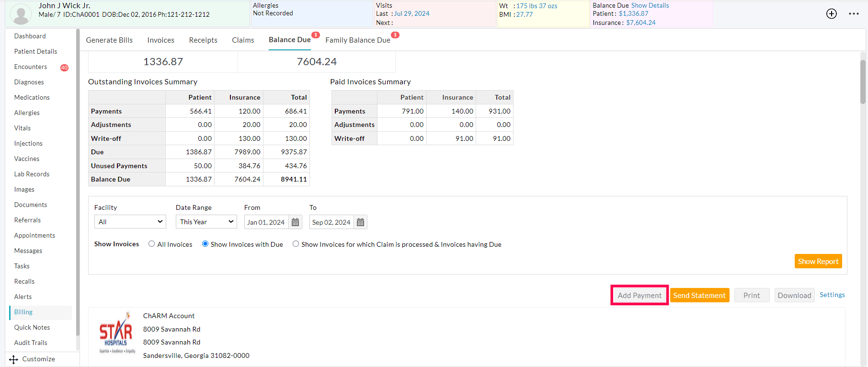Select the All Invoices radio option
The height and width of the screenshot is (367, 868).
point(152,244)
